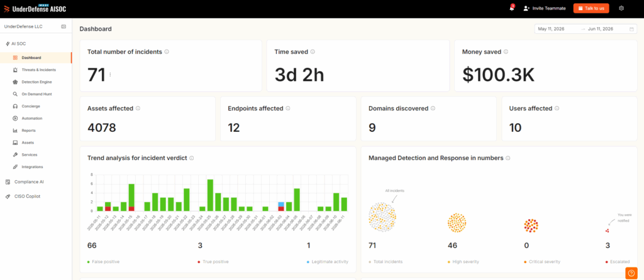This screenshot has width=644, height=280.
Task: Toggle False positive legend in trend chart
Action: point(104,262)
